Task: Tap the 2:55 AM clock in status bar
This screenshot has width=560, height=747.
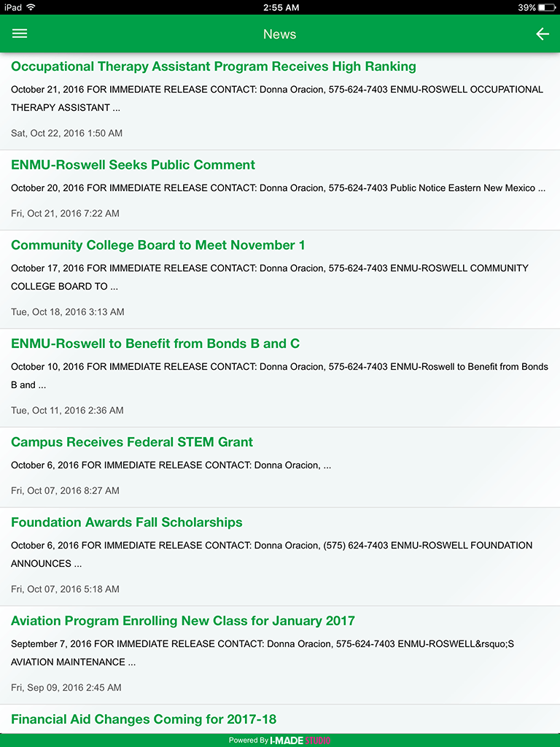Action: pyautogui.click(x=281, y=7)
